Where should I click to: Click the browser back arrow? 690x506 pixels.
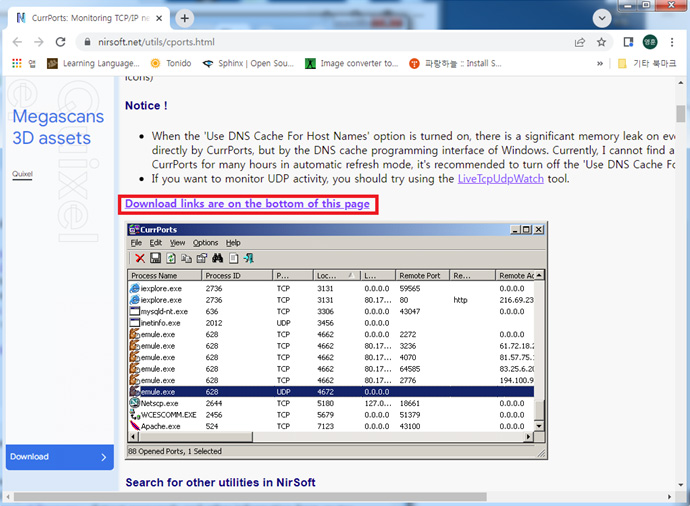point(14,42)
